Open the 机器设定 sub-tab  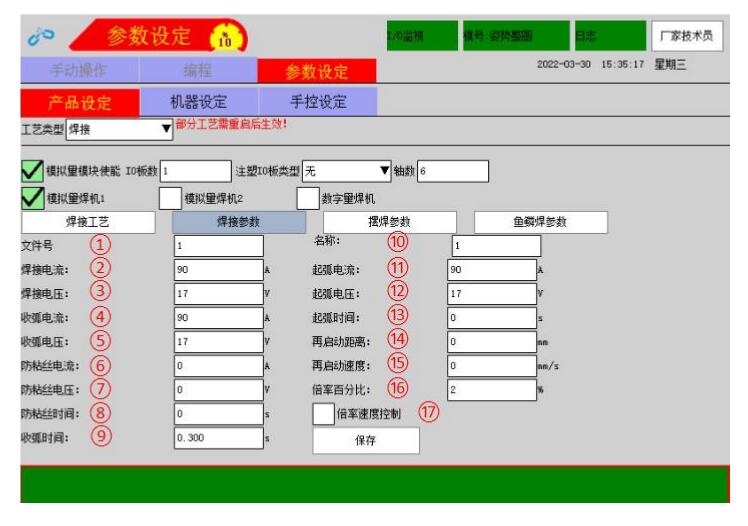pyautogui.click(x=198, y=102)
